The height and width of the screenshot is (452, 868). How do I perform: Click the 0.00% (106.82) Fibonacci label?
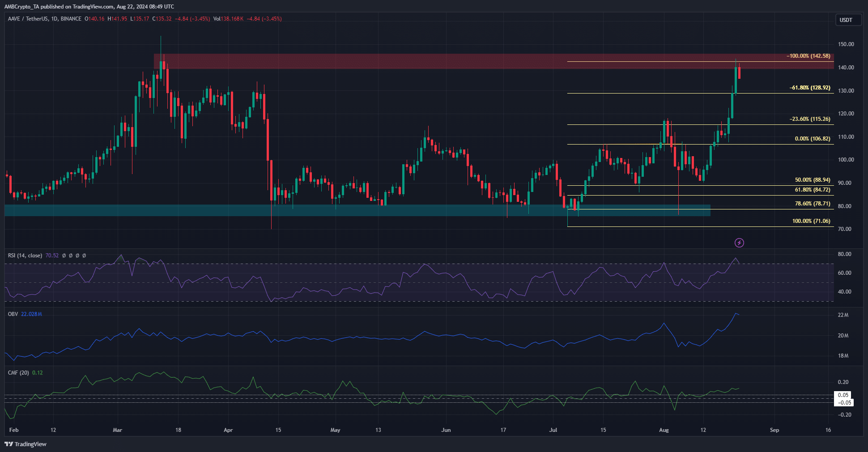[813, 139]
